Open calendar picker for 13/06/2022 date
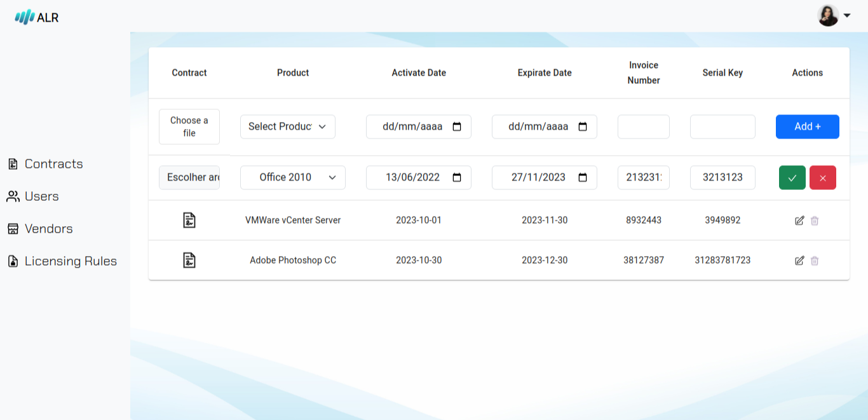Screen dimensions: 868x420 pyautogui.click(x=457, y=177)
